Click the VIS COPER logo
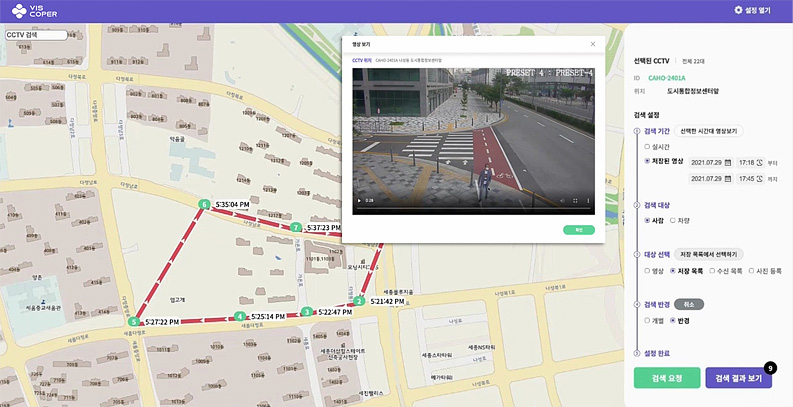 click(32, 11)
